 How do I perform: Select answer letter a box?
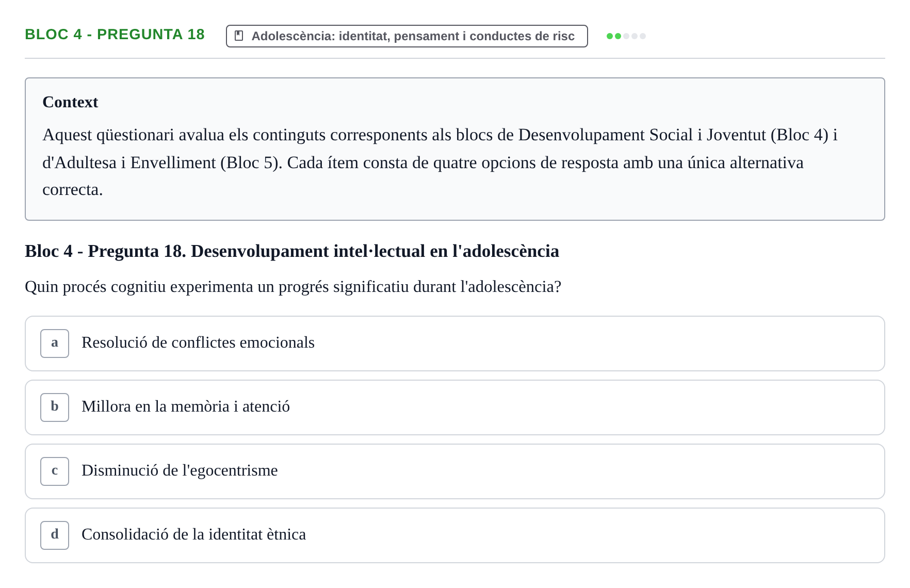pos(55,344)
